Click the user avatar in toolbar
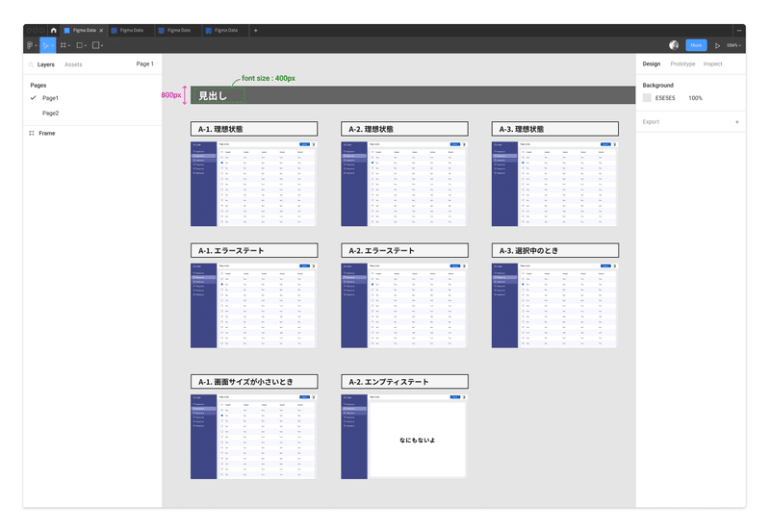 [x=674, y=45]
